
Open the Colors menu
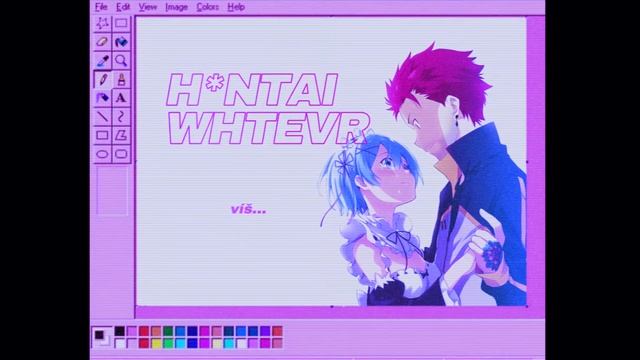point(207,7)
